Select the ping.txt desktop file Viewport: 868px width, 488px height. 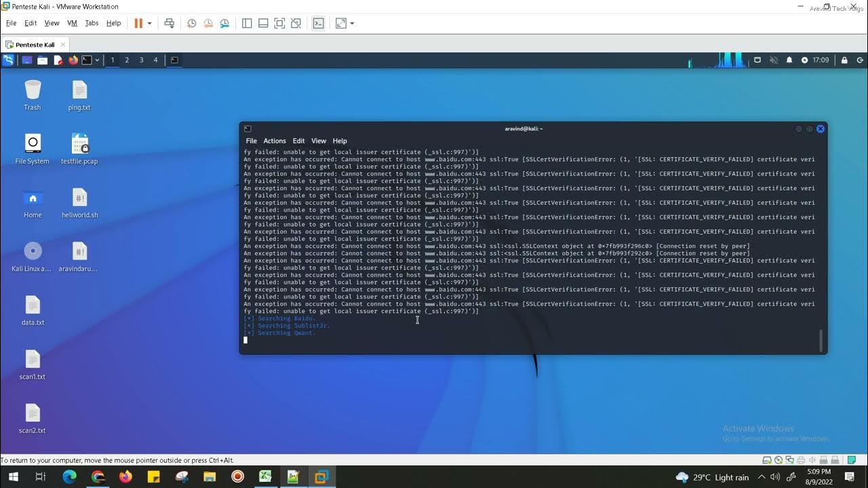coord(79,95)
